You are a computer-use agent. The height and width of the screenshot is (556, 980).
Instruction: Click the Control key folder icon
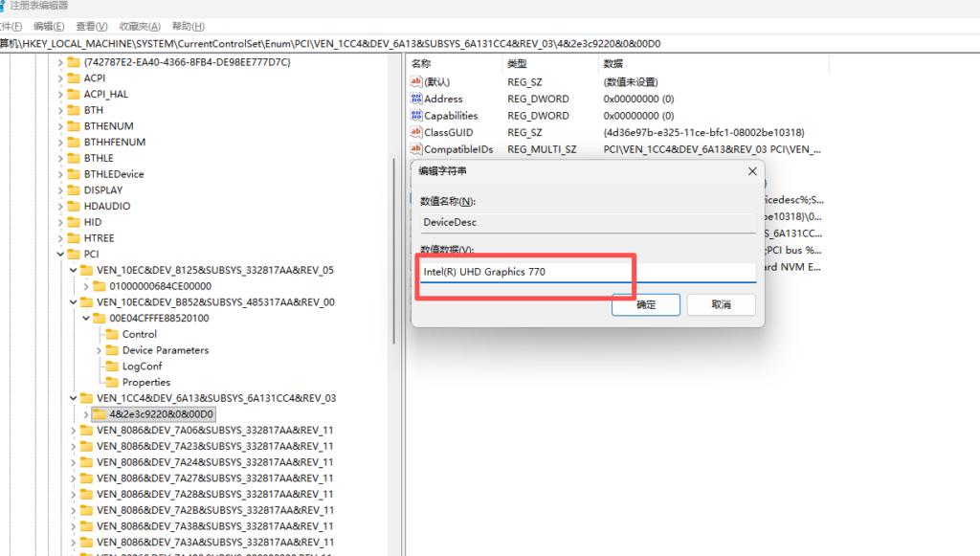112,334
